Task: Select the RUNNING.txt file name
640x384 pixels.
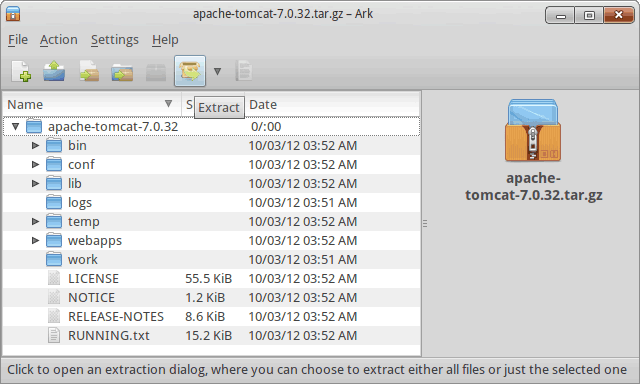Action: coord(109,335)
